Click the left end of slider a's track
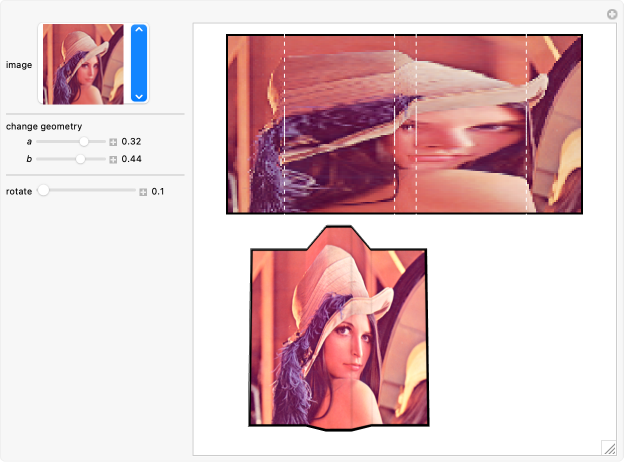Viewport: 624px width, 463px height. coord(38,142)
